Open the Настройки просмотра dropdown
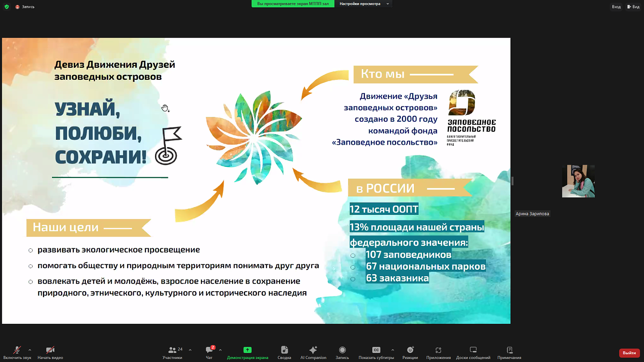Image resolution: width=644 pixels, height=362 pixels. coord(362,4)
